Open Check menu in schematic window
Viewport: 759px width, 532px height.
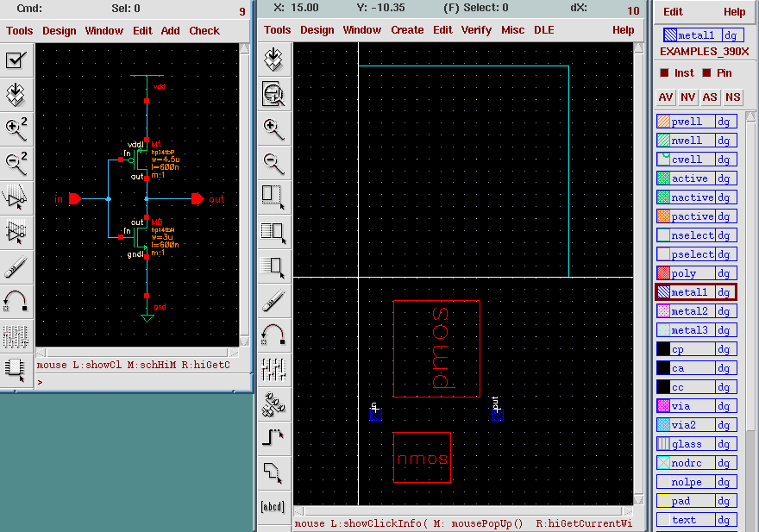204,31
